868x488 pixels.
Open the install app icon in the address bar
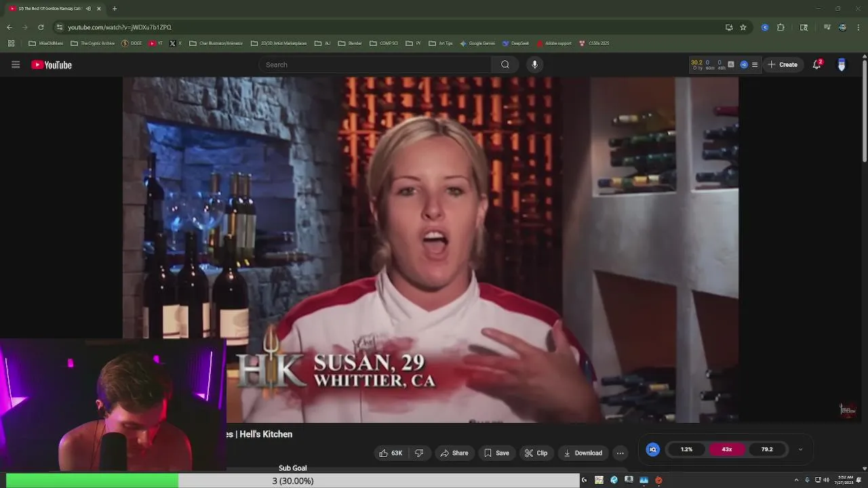(x=729, y=27)
